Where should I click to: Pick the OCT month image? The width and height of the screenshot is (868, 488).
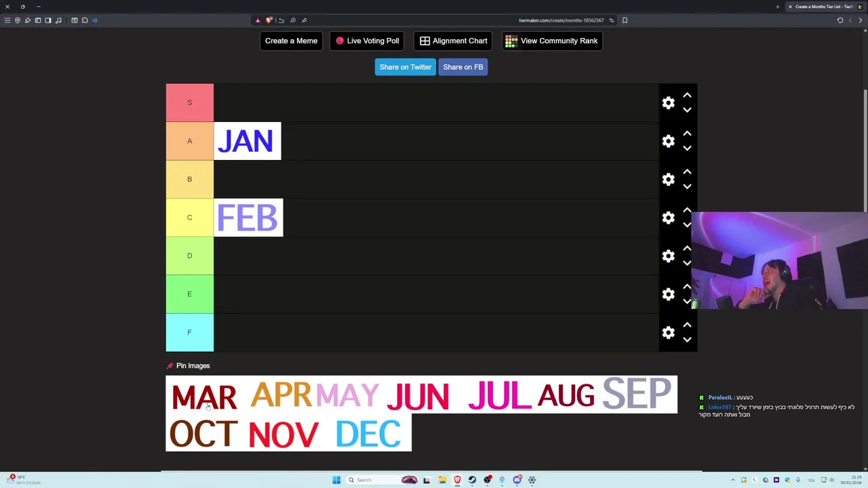(204, 433)
